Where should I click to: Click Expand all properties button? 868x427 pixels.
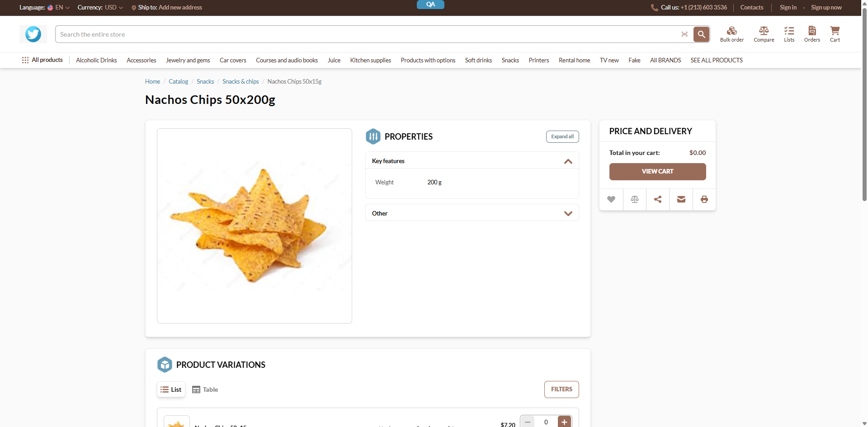562,136
